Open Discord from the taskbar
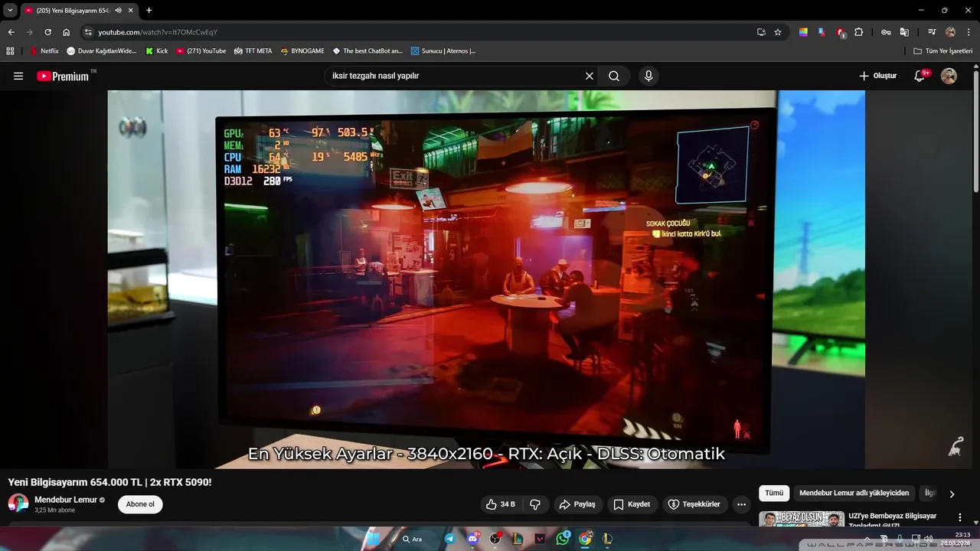 point(472,539)
